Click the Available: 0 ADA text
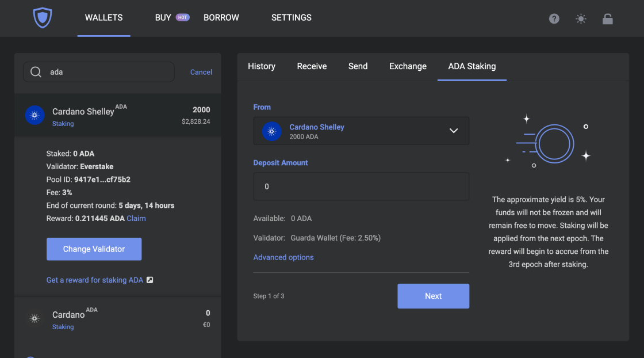Screen dimensions: 644x358 click(x=282, y=218)
